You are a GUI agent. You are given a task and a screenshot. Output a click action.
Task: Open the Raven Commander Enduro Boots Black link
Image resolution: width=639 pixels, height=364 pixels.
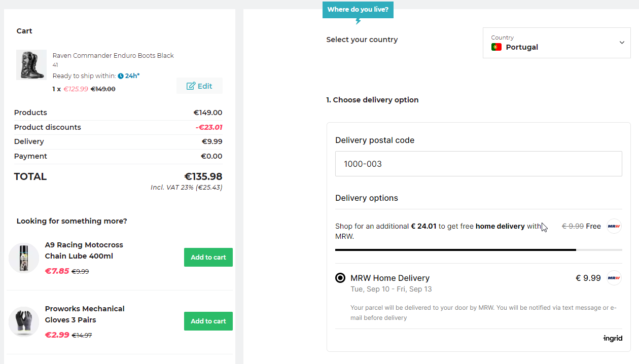tap(113, 56)
